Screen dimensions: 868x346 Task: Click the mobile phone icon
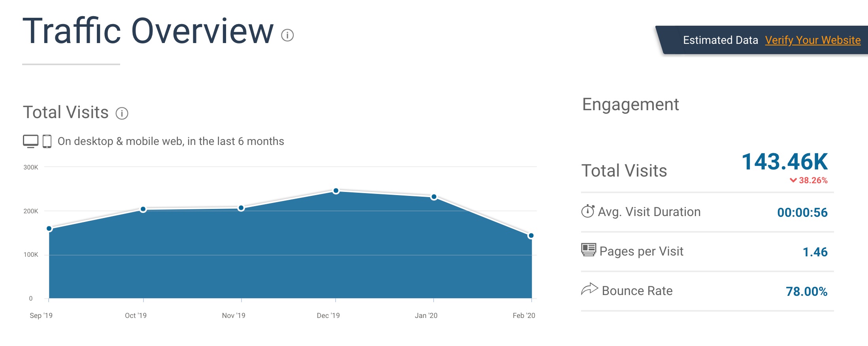pos(47,141)
